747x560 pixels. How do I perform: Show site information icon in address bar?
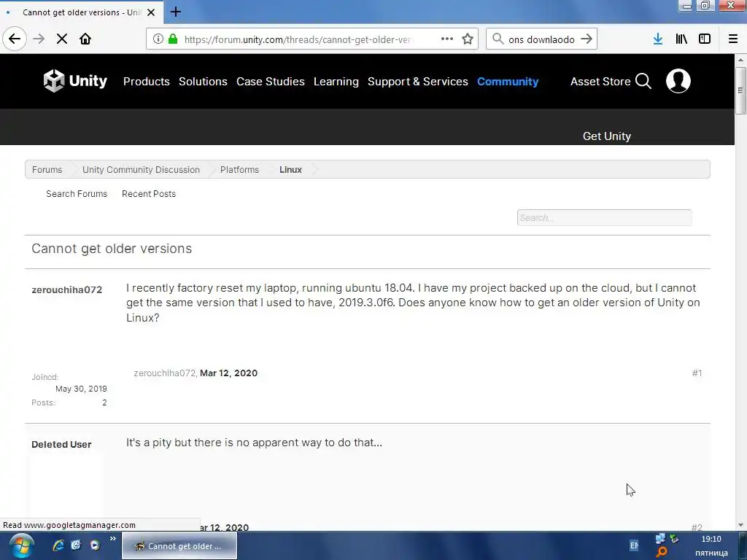(158, 39)
